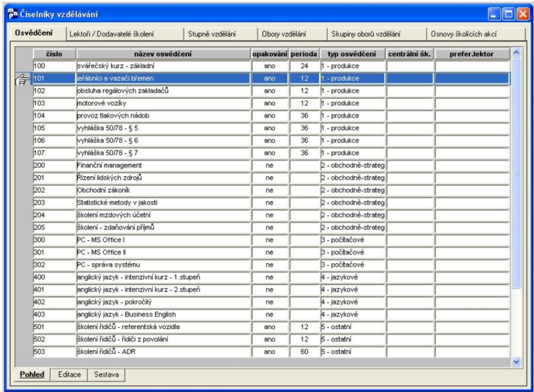Open the Osnovy školících akcí tab

pos(475,34)
